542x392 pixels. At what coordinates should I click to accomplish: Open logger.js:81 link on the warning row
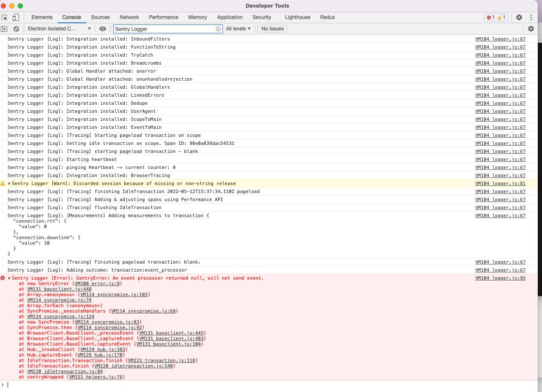coord(500,183)
